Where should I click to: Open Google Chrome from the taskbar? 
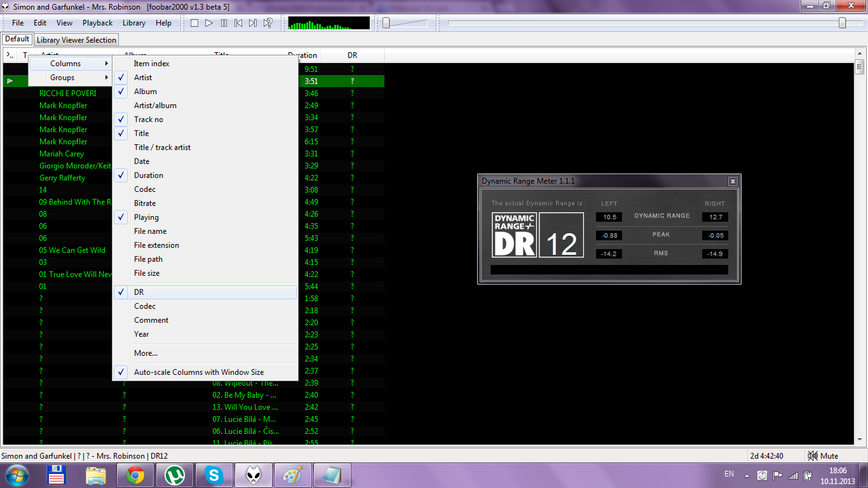click(136, 475)
